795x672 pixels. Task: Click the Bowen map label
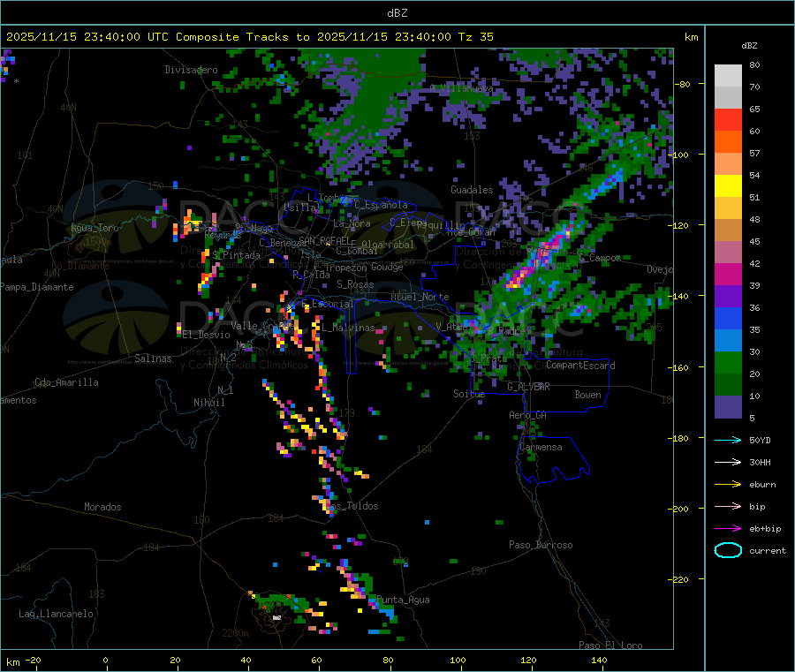pyautogui.click(x=587, y=395)
